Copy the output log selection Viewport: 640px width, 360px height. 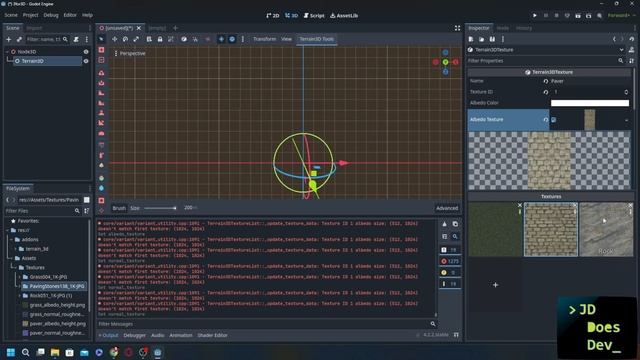click(455, 224)
